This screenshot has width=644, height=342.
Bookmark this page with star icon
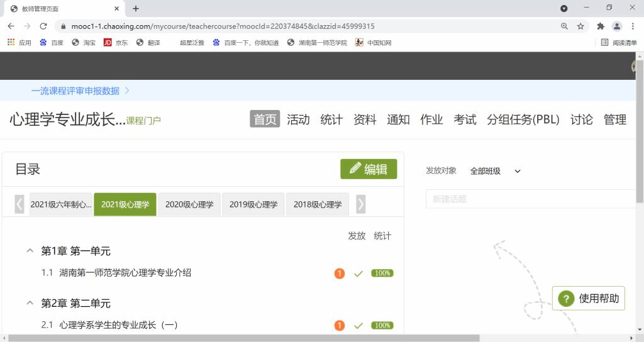coord(580,26)
